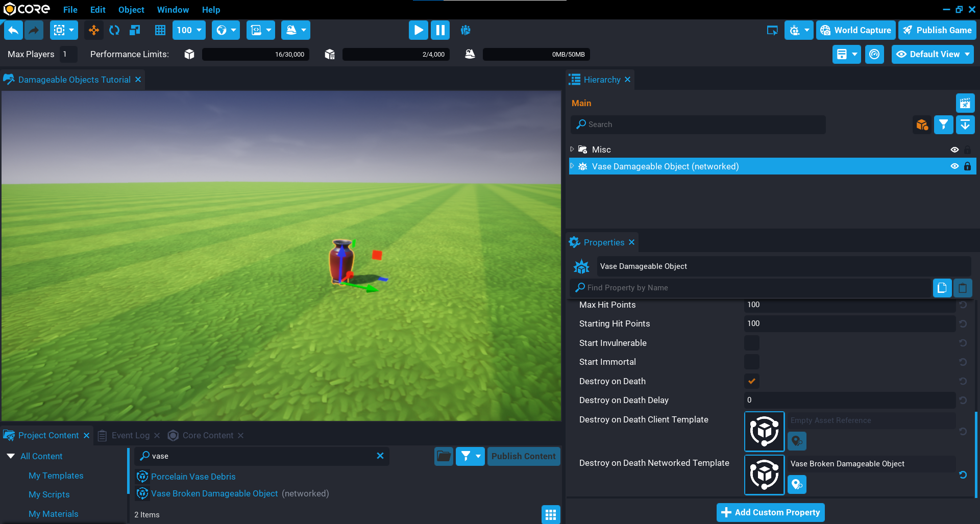Click the Undo arrow in toolbar

(x=14, y=30)
